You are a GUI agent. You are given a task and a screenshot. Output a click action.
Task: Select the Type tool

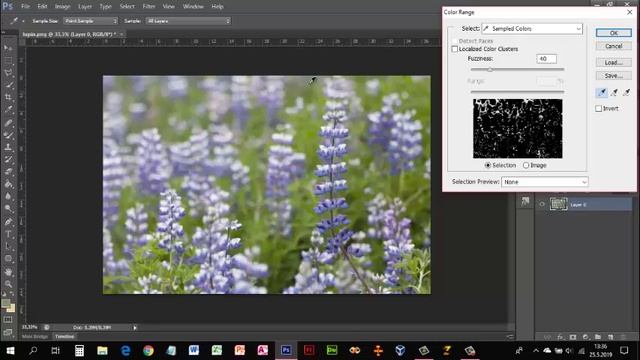[x=8, y=234]
